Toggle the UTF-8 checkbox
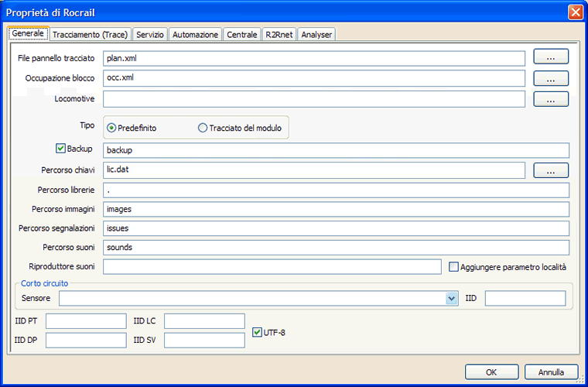This screenshot has width=588, height=387. [x=258, y=333]
